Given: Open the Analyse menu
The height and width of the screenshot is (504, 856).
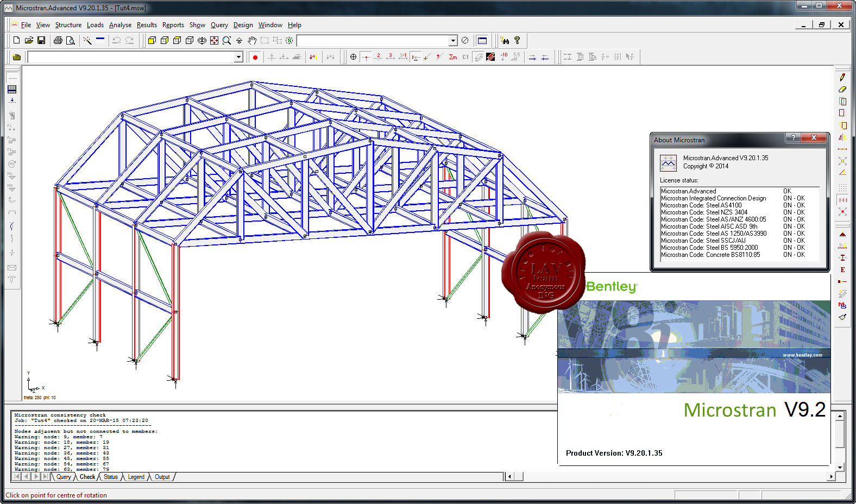Looking at the screenshot, I should tap(120, 25).
